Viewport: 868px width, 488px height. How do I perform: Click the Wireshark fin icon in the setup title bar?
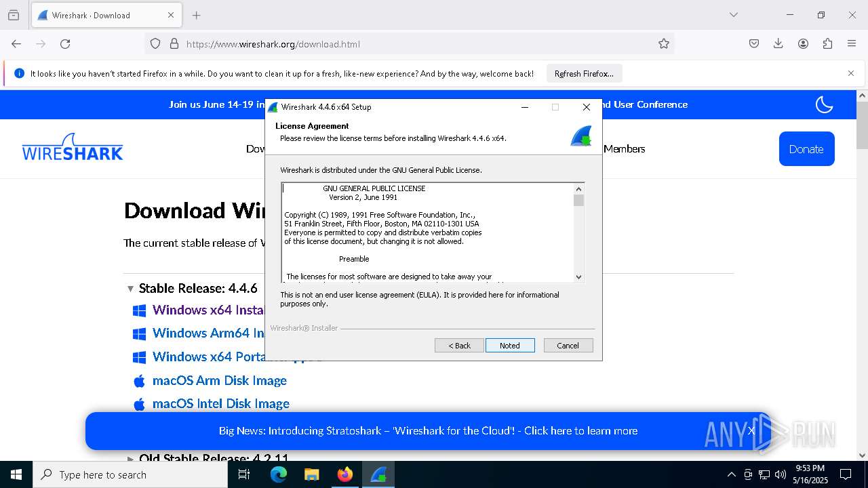coord(273,107)
